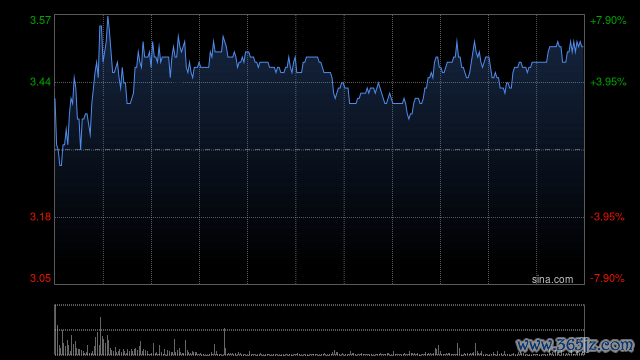Click the sina.com source label

point(552,279)
